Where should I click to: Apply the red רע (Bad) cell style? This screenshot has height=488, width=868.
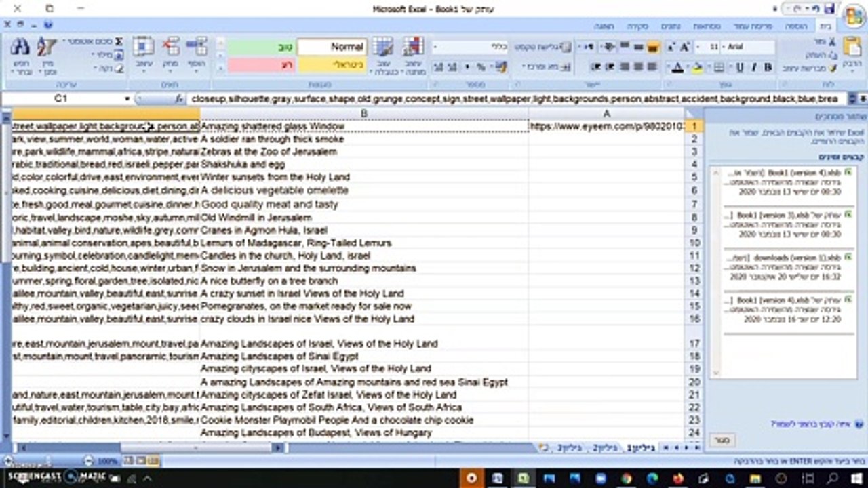[x=262, y=65]
